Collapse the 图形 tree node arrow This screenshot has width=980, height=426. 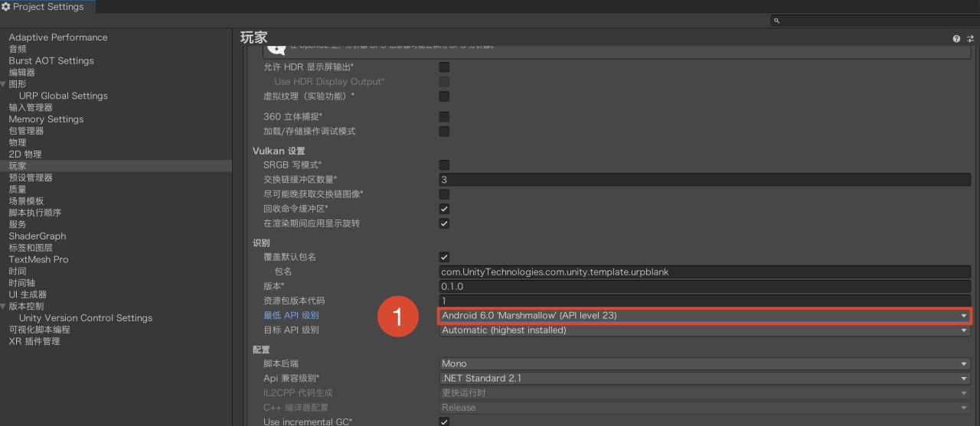click(x=4, y=84)
